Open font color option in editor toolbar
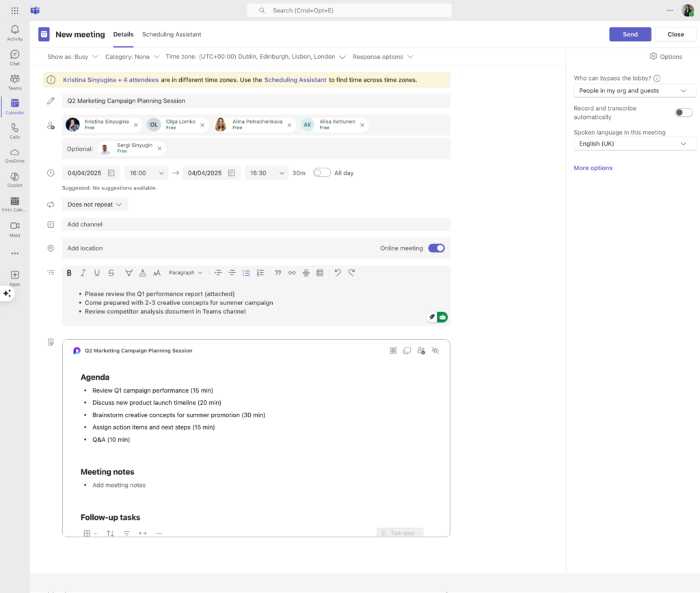This screenshot has height=593, width=700. [x=143, y=273]
